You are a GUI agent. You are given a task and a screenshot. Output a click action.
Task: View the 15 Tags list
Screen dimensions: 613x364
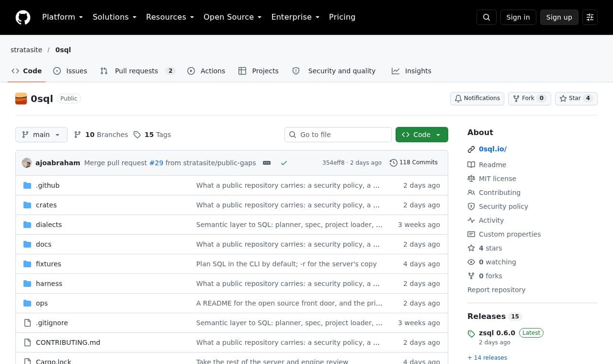pos(152,135)
